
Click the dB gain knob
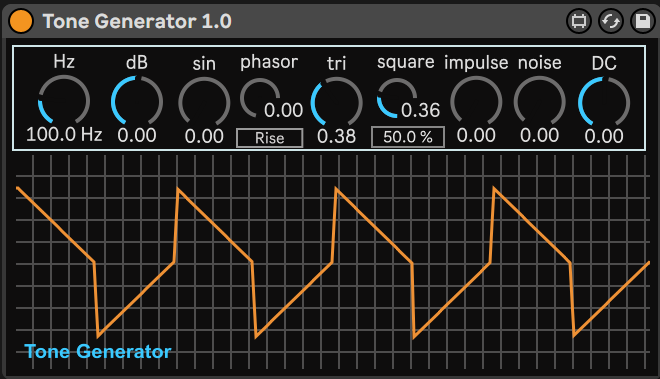click(x=137, y=101)
